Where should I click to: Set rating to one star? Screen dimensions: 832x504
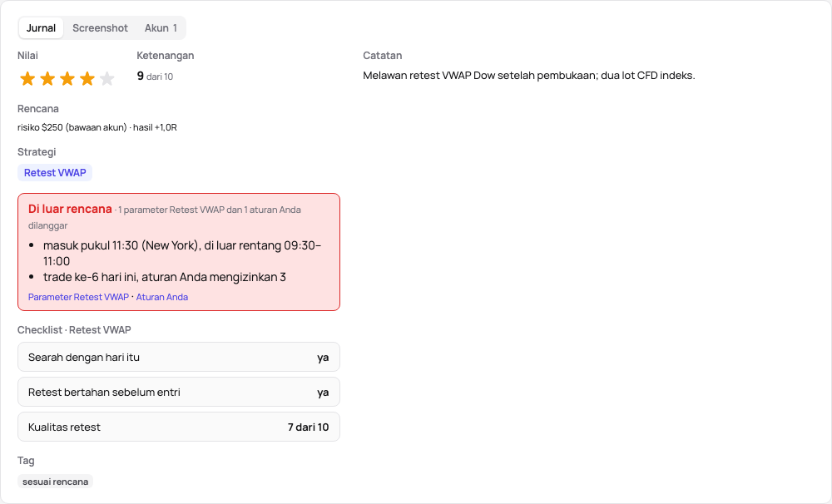point(27,79)
